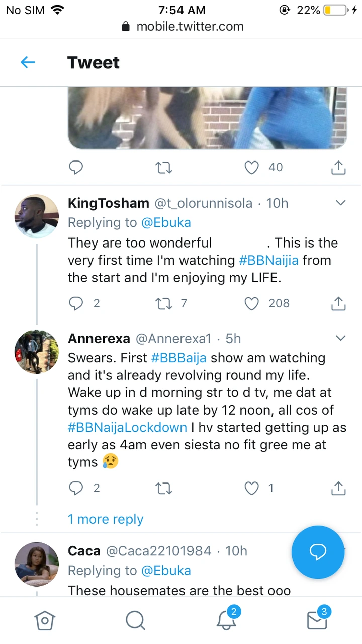The width and height of the screenshot is (362, 644).
Task: Reply to Annerexa's comment
Action: (x=76, y=488)
